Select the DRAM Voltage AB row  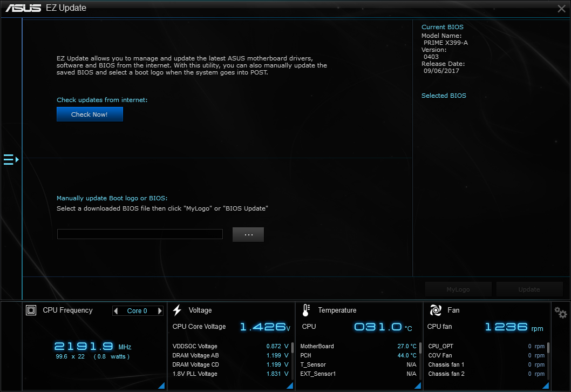[x=230, y=355]
